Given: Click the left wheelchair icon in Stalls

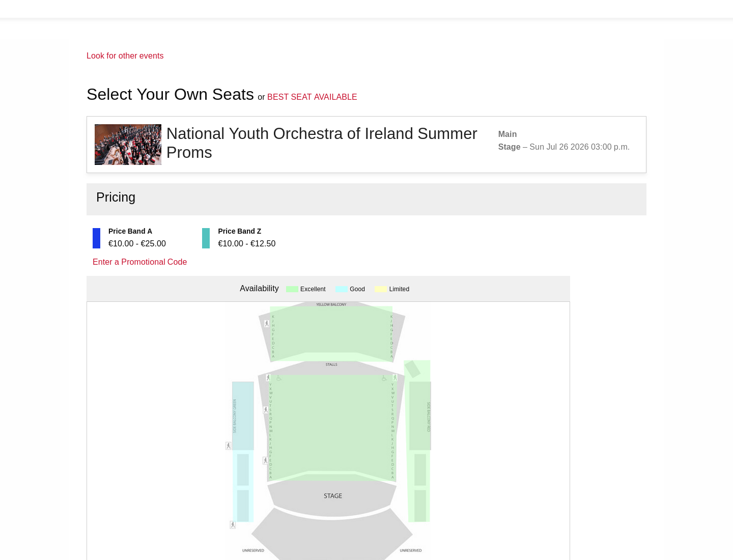Looking at the screenshot, I should click(x=278, y=378).
